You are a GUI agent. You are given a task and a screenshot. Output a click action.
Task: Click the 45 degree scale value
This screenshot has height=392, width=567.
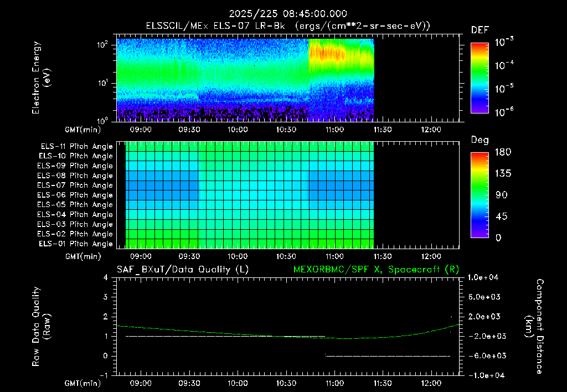point(501,216)
